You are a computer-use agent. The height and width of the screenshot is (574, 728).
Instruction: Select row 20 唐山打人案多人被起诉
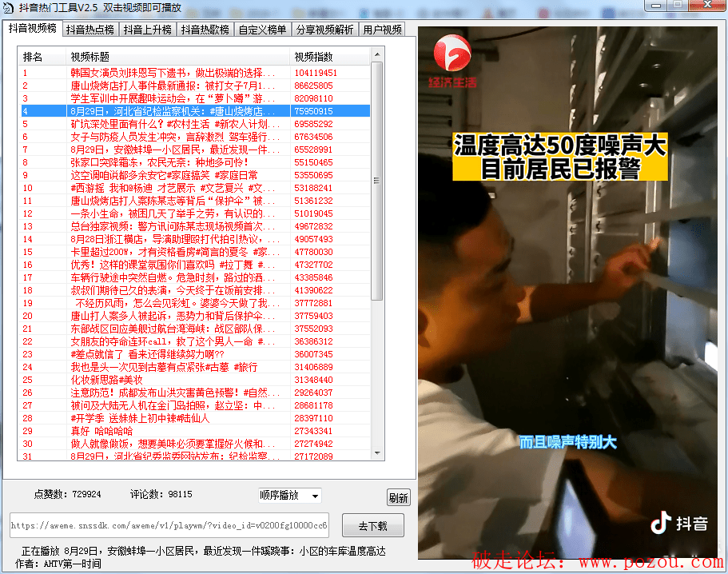[196, 315]
